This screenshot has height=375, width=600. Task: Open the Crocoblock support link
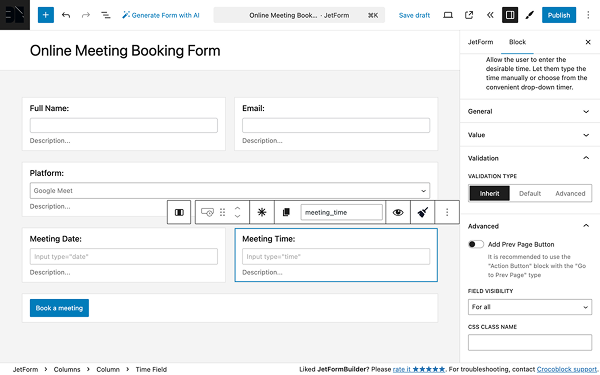tap(566, 369)
